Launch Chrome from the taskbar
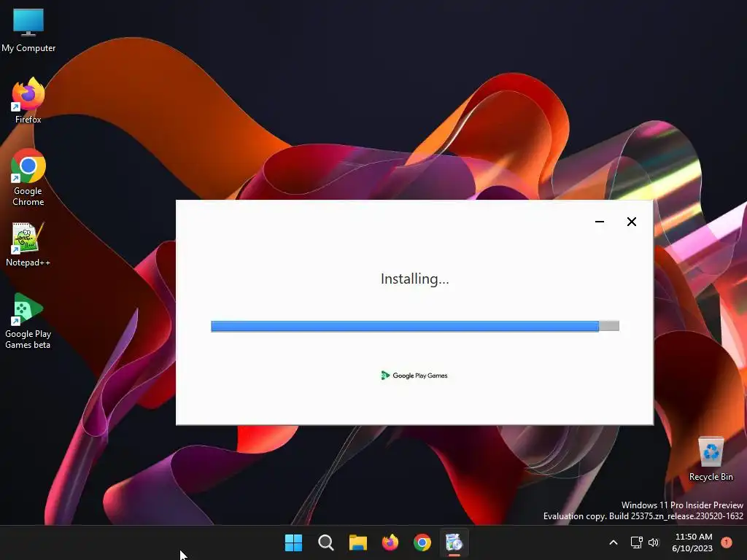 (x=422, y=542)
